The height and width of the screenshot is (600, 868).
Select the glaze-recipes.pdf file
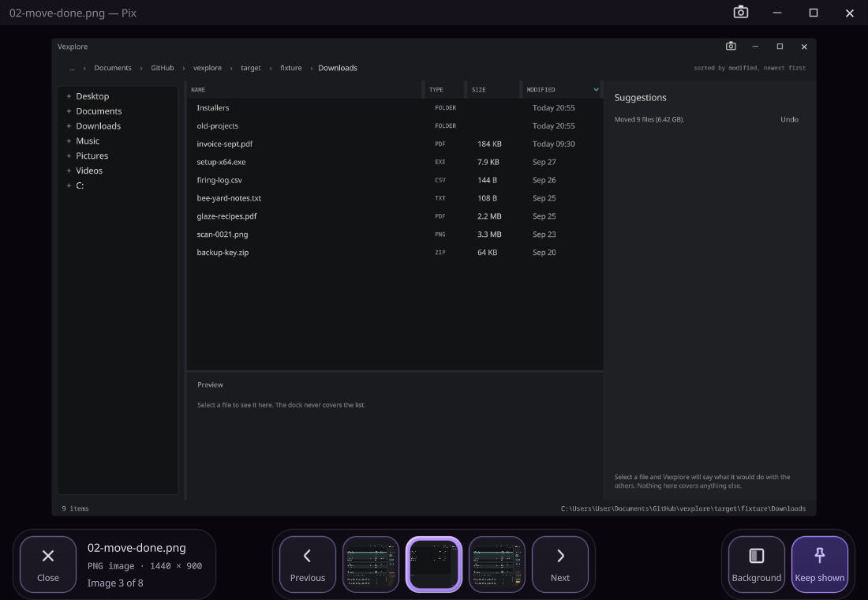[x=395, y=216]
